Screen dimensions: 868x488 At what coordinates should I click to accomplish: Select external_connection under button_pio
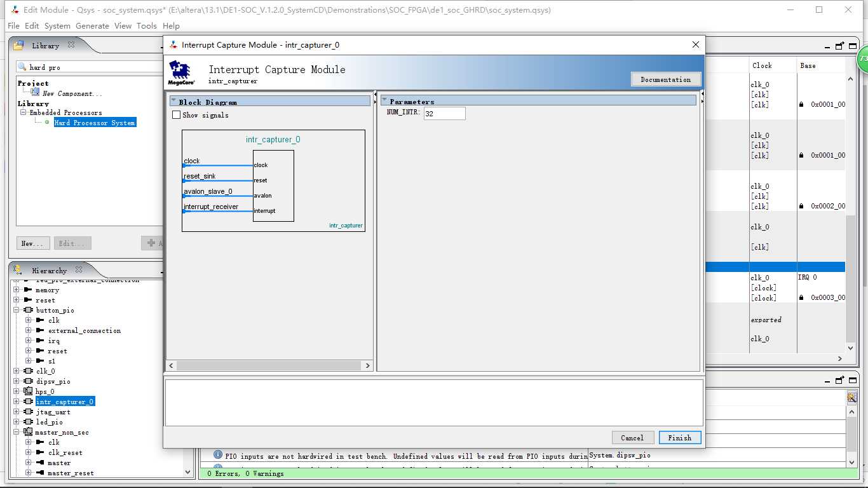(85, 330)
